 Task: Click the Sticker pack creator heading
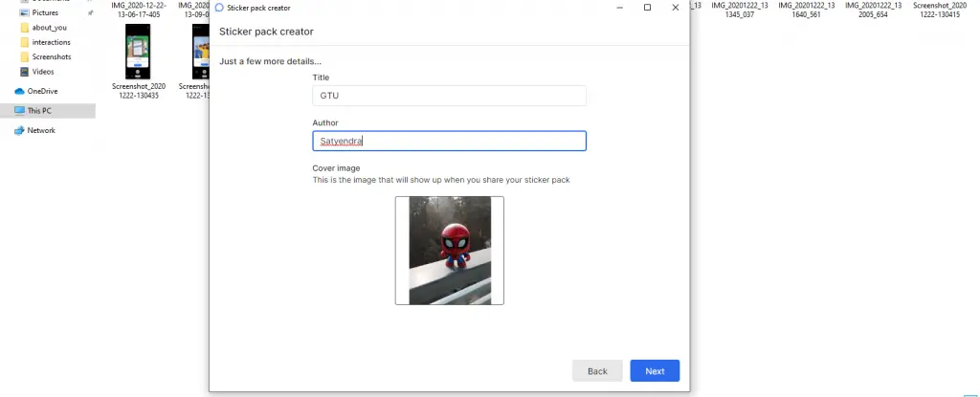coord(266,32)
